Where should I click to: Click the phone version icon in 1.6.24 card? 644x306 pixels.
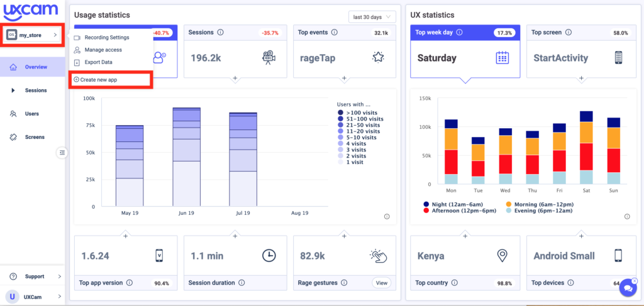pyautogui.click(x=159, y=256)
